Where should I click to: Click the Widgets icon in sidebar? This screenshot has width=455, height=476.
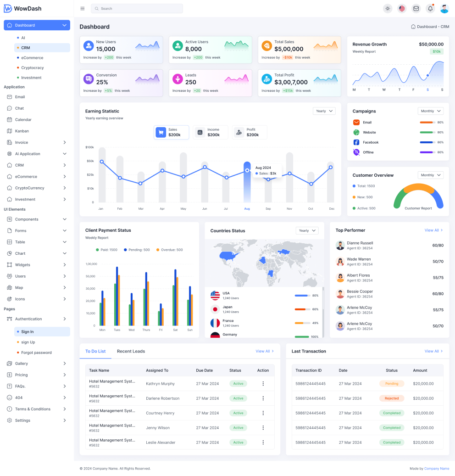point(10,265)
